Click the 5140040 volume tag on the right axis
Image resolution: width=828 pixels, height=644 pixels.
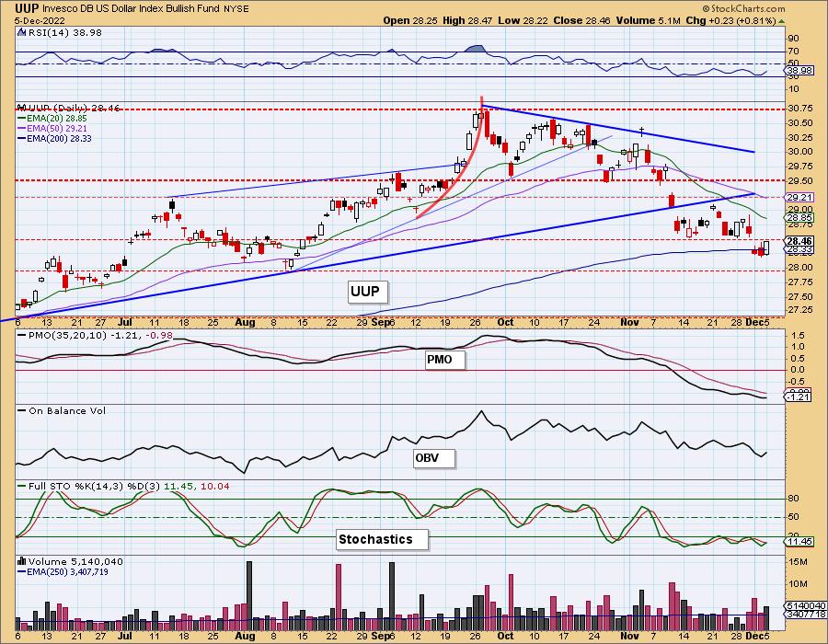[x=806, y=605]
